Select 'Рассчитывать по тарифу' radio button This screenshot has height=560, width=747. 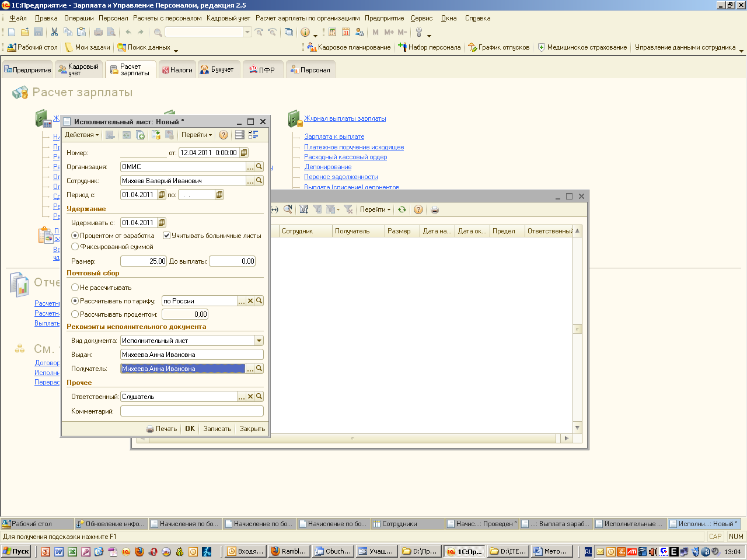click(75, 301)
